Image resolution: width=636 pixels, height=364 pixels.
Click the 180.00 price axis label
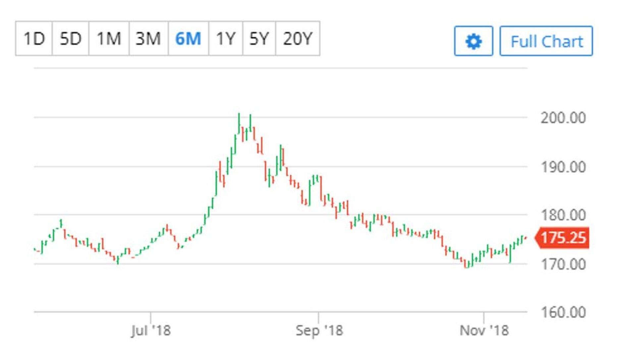pyautogui.click(x=563, y=215)
